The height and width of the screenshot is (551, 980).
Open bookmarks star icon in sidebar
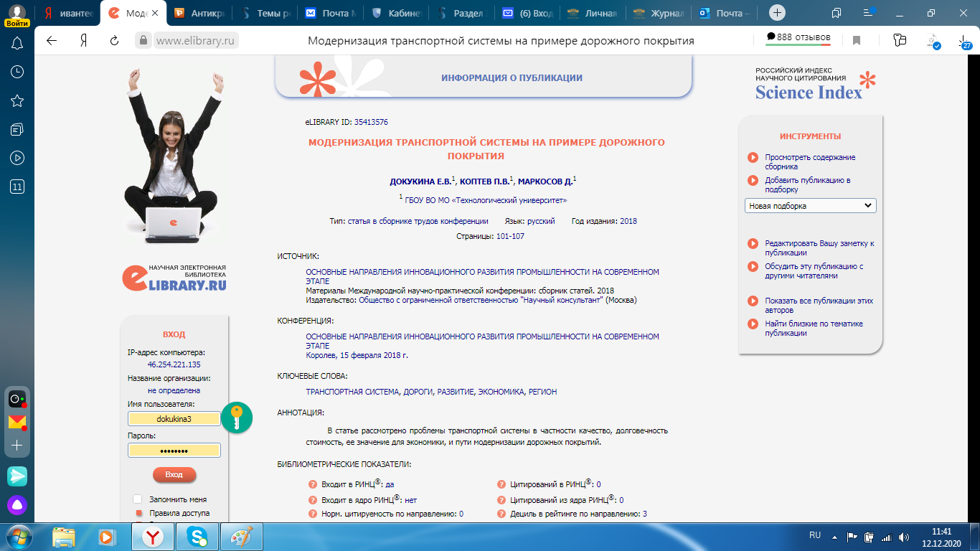tap(17, 100)
